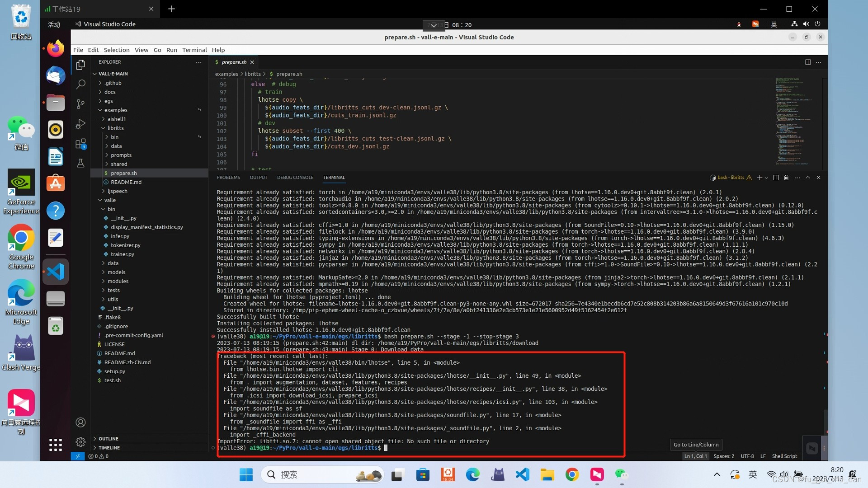This screenshot has height=488, width=868.
Task: Open prepare.sh file in editor
Action: point(123,173)
